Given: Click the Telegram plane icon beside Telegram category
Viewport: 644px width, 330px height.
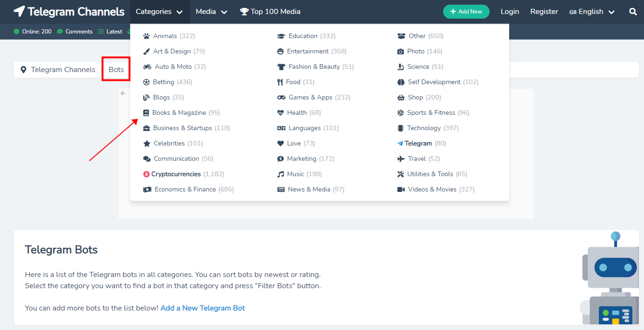Looking at the screenshot, I should click(400, 143).
